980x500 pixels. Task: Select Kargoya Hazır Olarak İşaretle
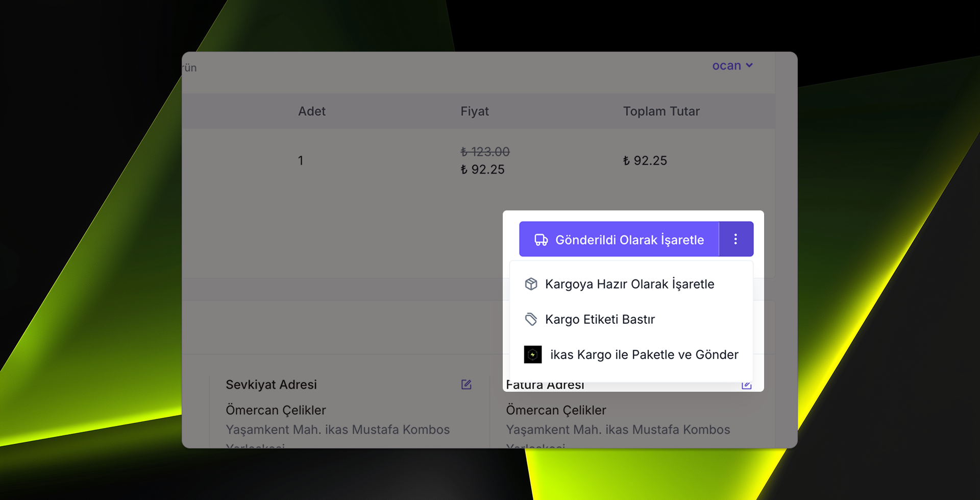pyautogui.click(x=629, y=284)
